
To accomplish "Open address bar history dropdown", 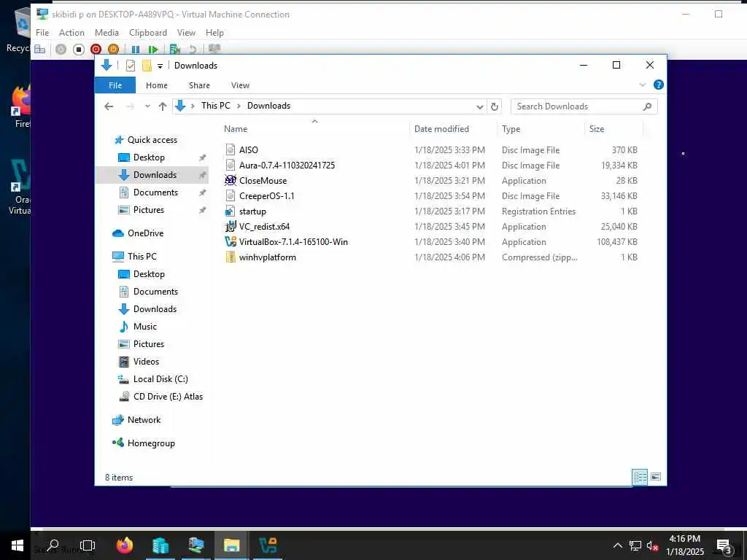I will pyautogui.click(x=480, y=106).
